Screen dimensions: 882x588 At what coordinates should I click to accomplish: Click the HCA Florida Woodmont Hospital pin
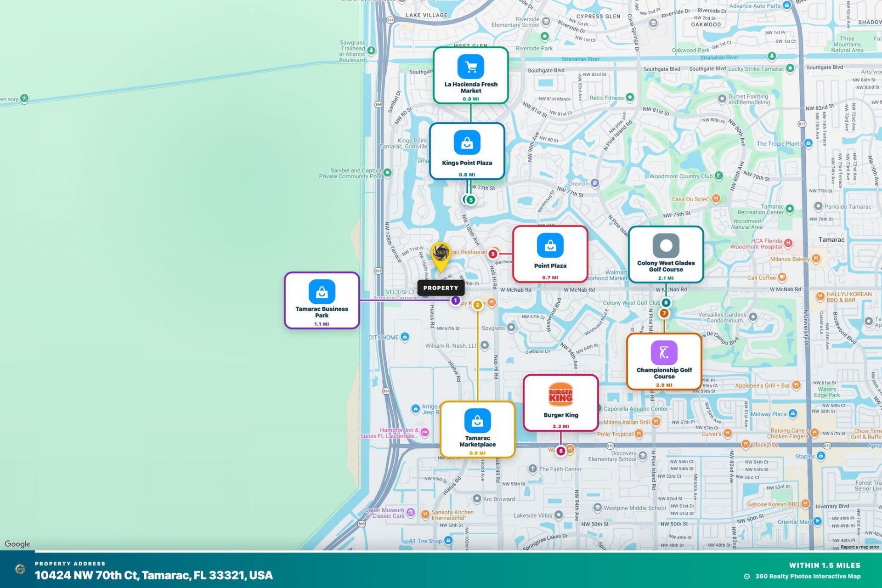[788, 243]
